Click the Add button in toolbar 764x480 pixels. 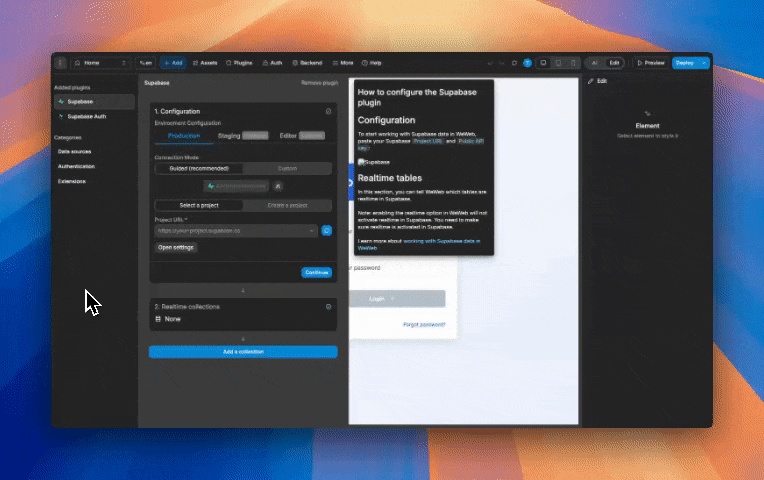(x=173, y=63)
